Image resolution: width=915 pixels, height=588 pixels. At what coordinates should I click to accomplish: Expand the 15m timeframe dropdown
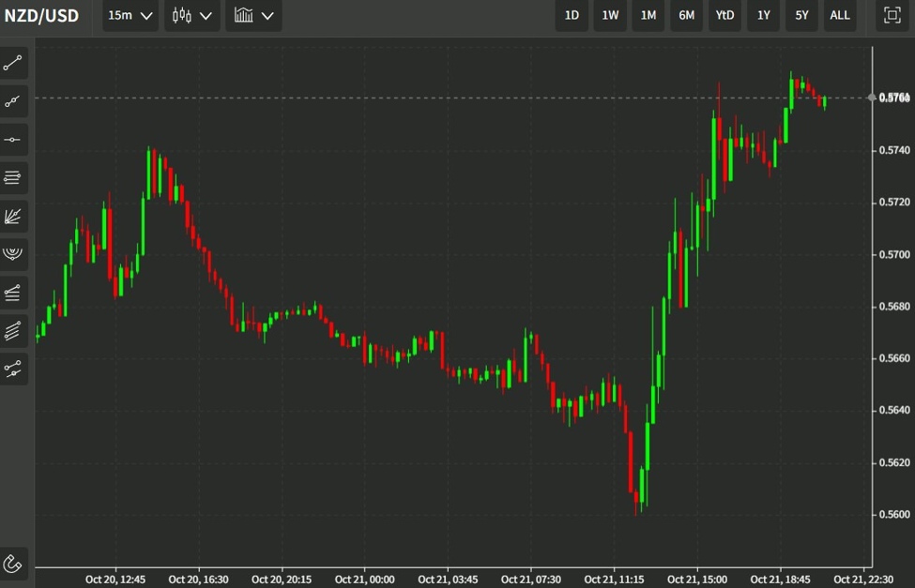[x=129, y=16]
